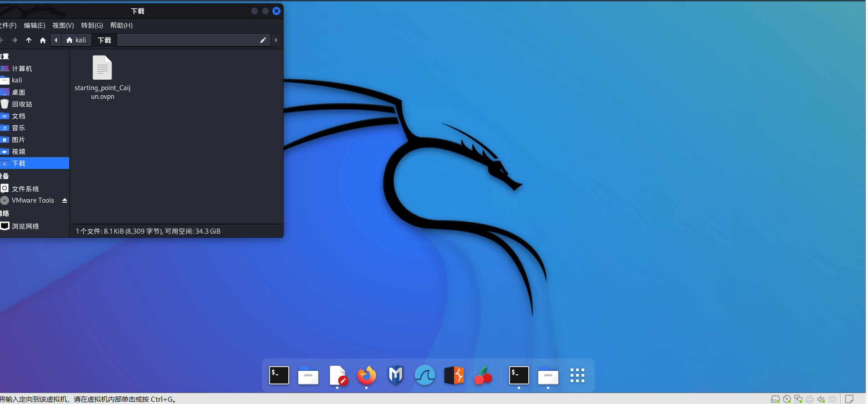Minimize the 下载 file manager window
Screen dimensions: 868x404
255,11
